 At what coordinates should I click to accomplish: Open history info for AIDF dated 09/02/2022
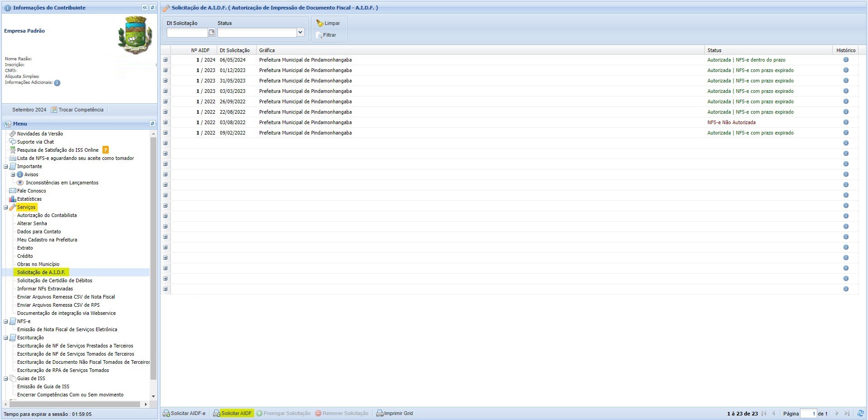[x=846, y=133]
